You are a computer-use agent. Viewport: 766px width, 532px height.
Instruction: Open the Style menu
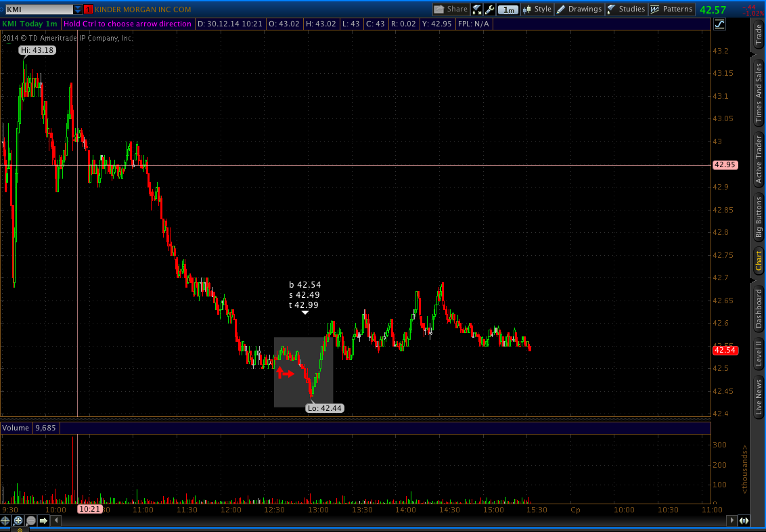(537, 9)
